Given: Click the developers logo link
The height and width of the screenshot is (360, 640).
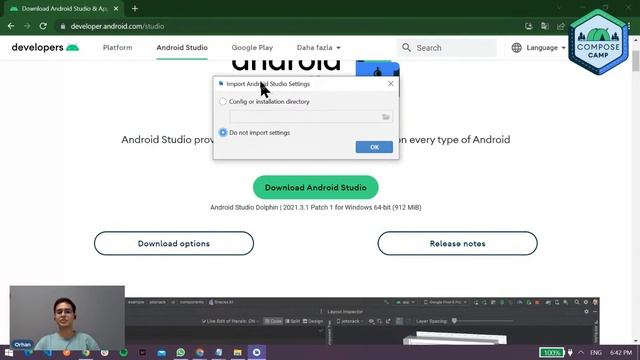Looking at the screenshot, I should (x=45, y=47).
